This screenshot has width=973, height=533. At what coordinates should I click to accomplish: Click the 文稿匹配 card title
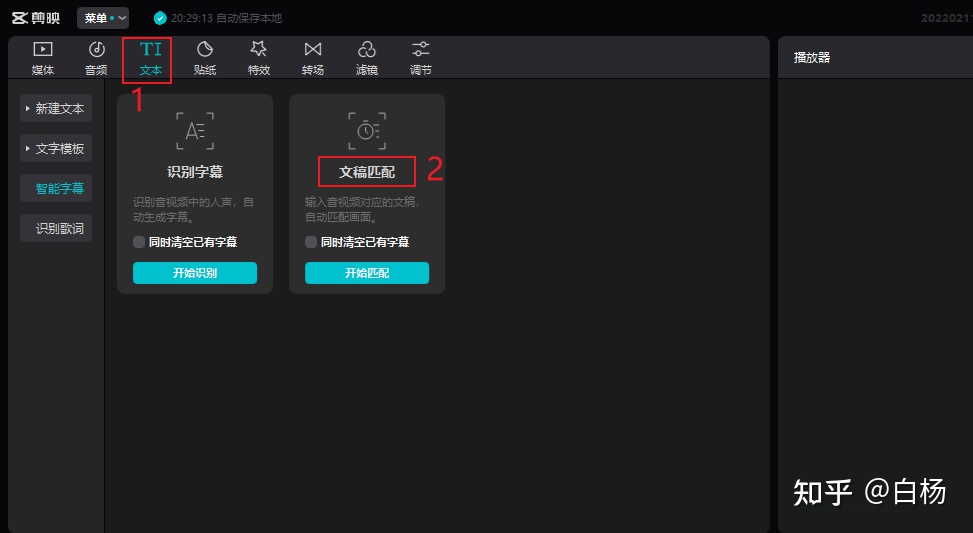tap(367, 172)
